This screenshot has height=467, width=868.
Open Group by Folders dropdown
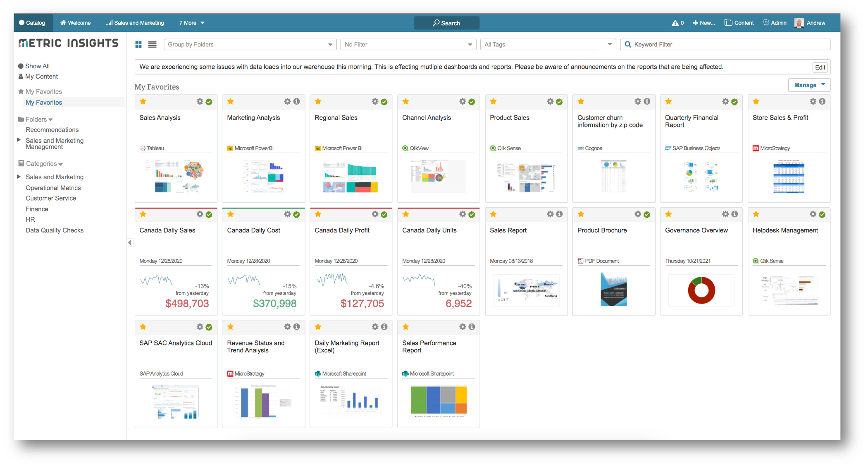(250, 45)
